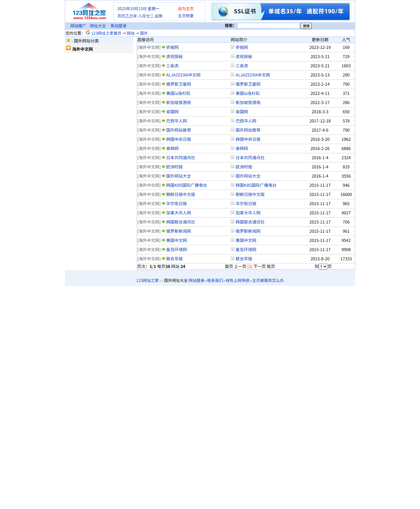Open 新站登录 in the navigation bar
The image size is (420, 509).
[118, 26]
